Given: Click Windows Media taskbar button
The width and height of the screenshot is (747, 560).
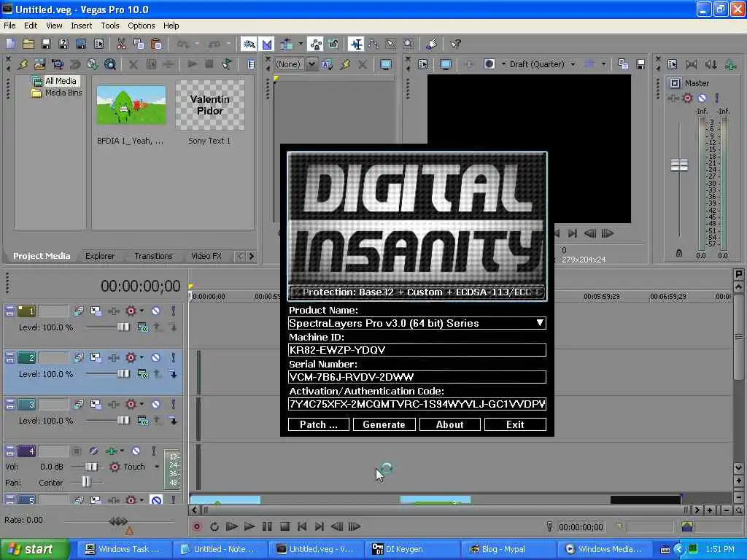Looking at the screenshot, I should coord(604,549).
